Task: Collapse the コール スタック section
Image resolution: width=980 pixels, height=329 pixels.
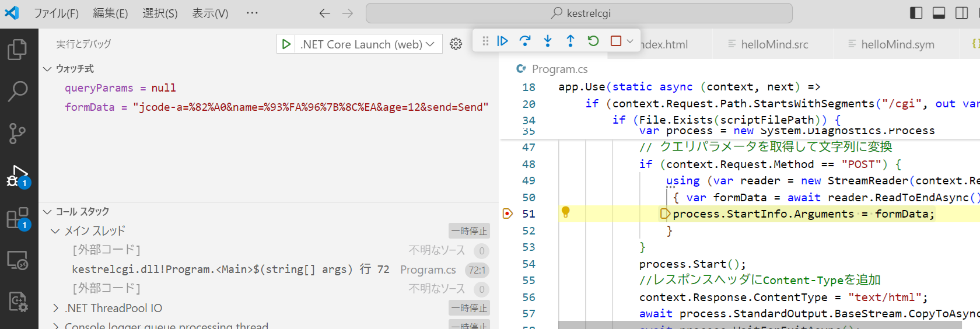Action: coord(47,212)
